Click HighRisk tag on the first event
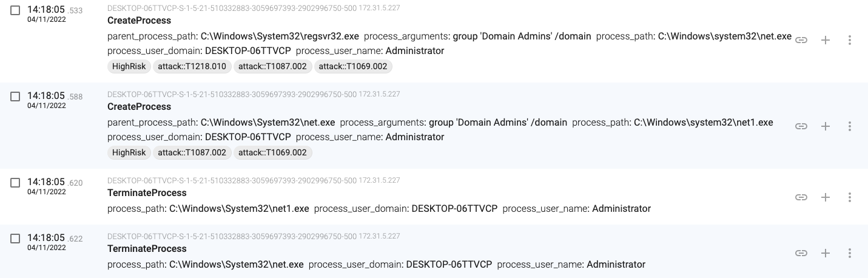 tap(129, 67)
